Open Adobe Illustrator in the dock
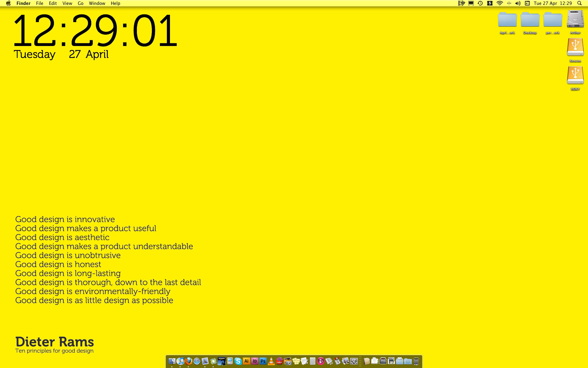 (x=247, y=361)
